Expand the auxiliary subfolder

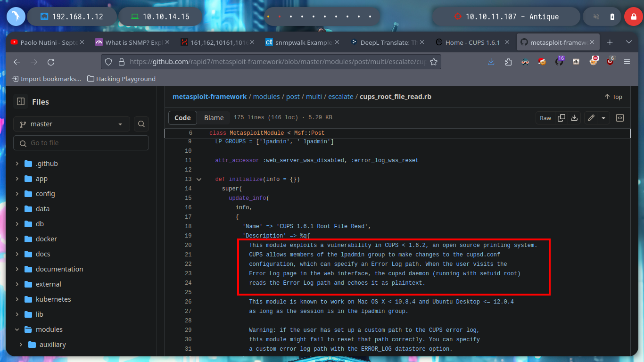[21, 345]
